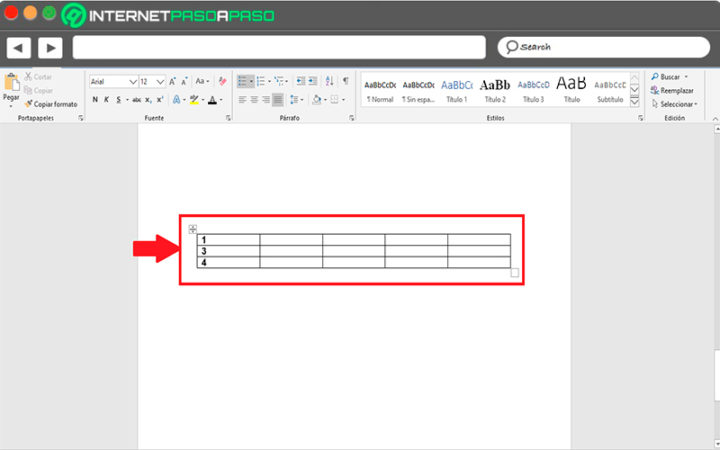Apply the Sin espaciado style
The height and width of the screenshot is (450, 720).
418,91
